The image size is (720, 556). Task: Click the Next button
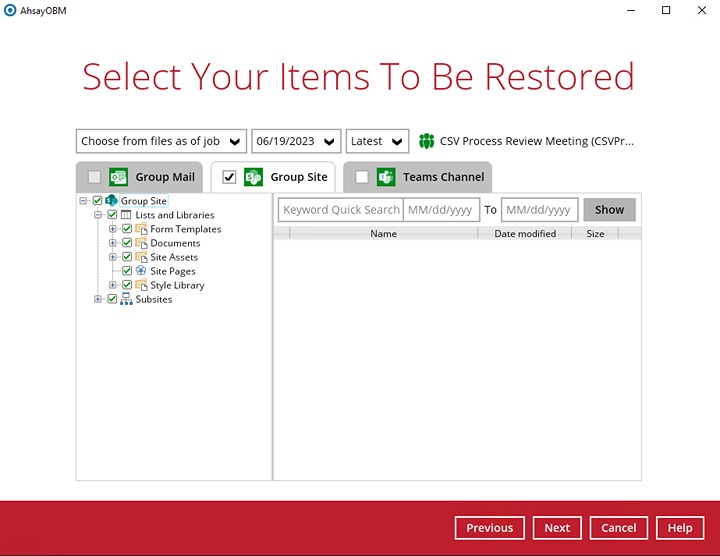(557, 528)
